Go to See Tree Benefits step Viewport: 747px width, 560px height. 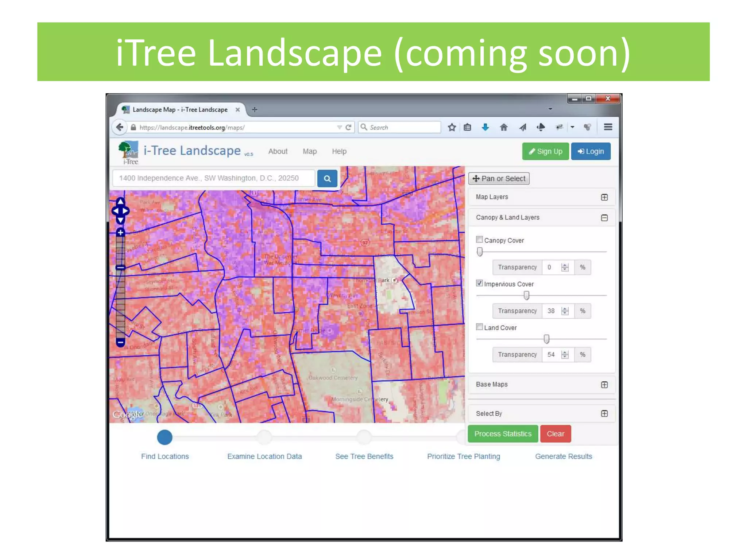click(x=364, y=456)
